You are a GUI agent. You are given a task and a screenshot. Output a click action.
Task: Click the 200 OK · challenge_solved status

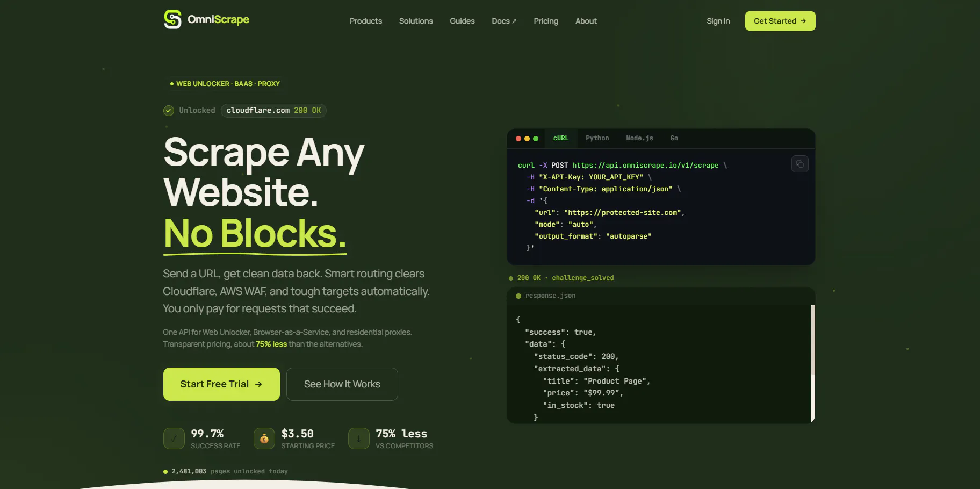click(561, 278)
